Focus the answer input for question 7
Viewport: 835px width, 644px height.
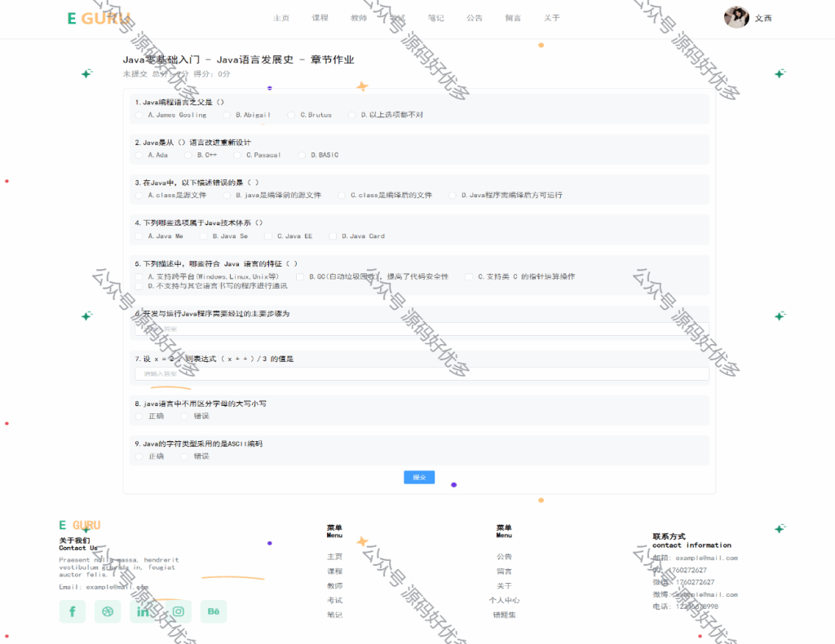point(422,373)
